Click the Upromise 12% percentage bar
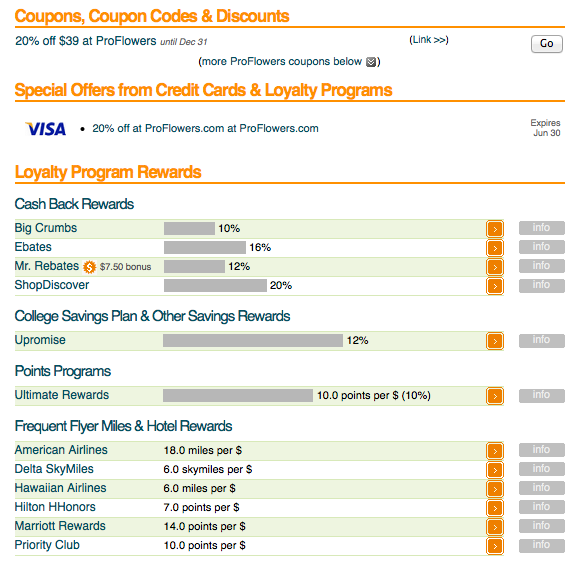 pos(253,340)
